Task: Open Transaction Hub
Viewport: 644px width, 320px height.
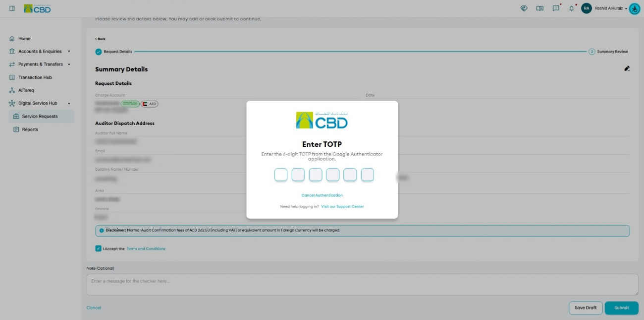Action: point(31,77)
